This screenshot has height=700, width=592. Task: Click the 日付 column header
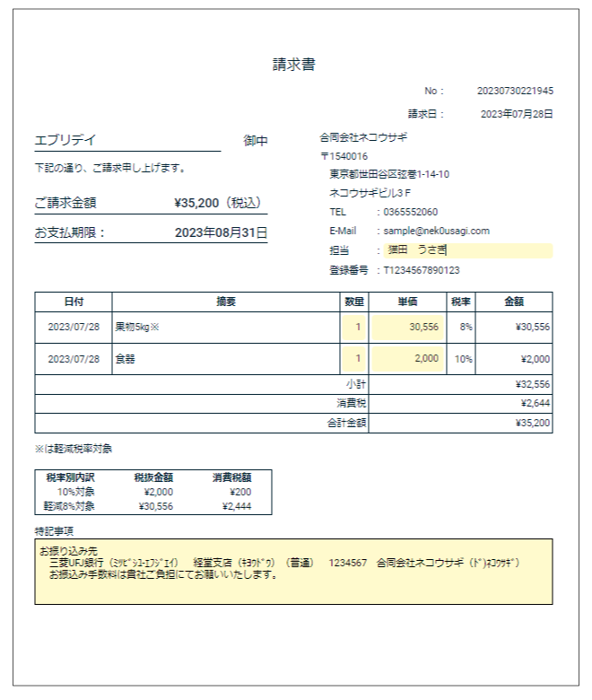click(74, 302)
